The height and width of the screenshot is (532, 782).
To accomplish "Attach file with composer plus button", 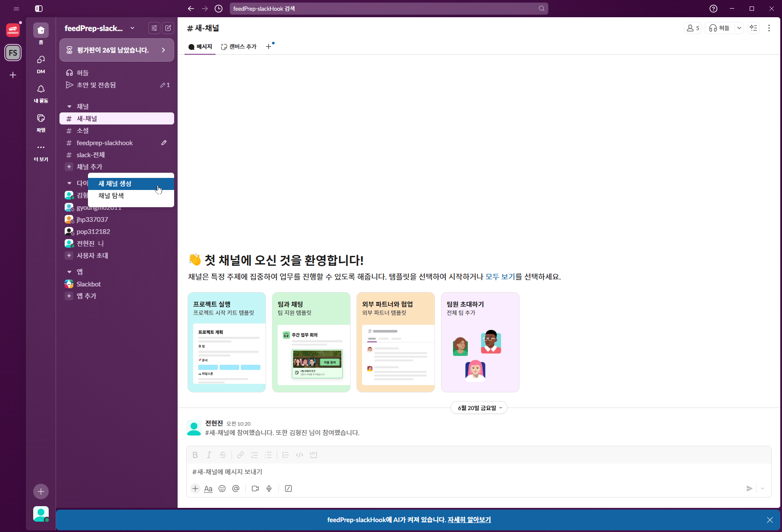I will pos(195,488).
